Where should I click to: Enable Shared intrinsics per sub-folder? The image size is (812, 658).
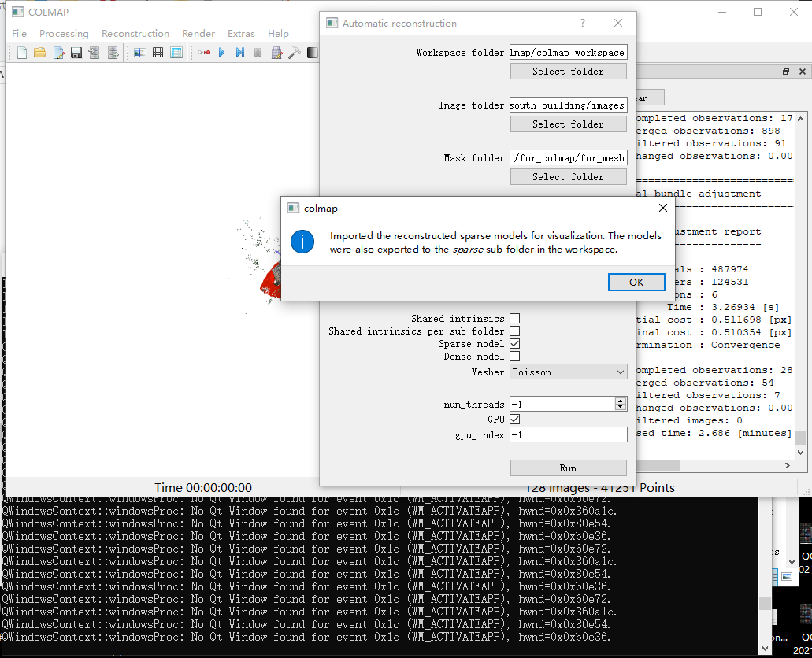(515, 331)
